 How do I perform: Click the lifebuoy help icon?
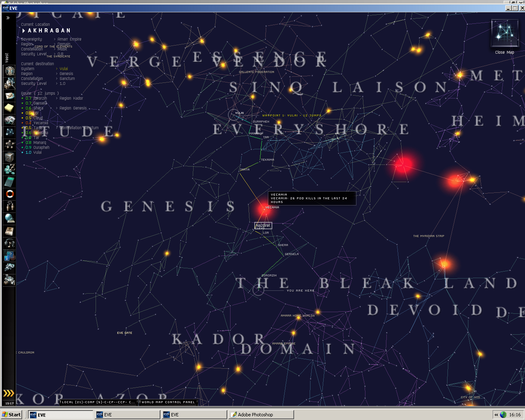[x=9, y=194]
